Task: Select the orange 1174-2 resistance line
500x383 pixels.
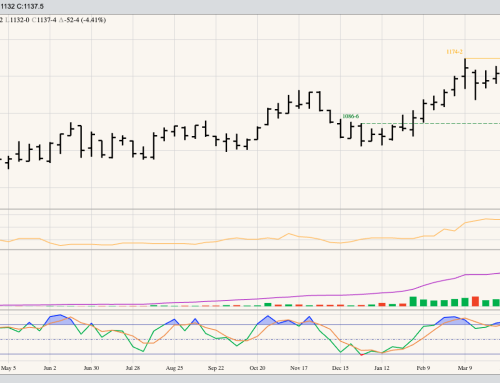Action: [482, 58]
